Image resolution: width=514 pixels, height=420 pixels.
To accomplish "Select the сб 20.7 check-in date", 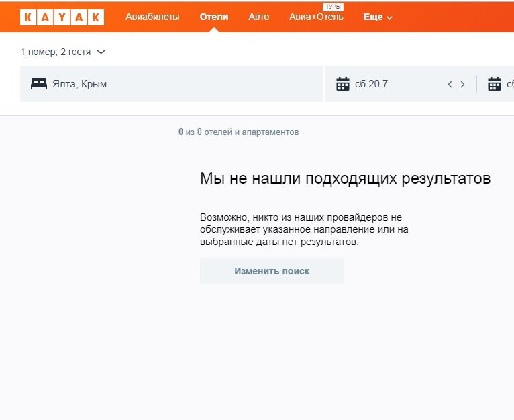I will pyautogui.click(x=371, y=84).
